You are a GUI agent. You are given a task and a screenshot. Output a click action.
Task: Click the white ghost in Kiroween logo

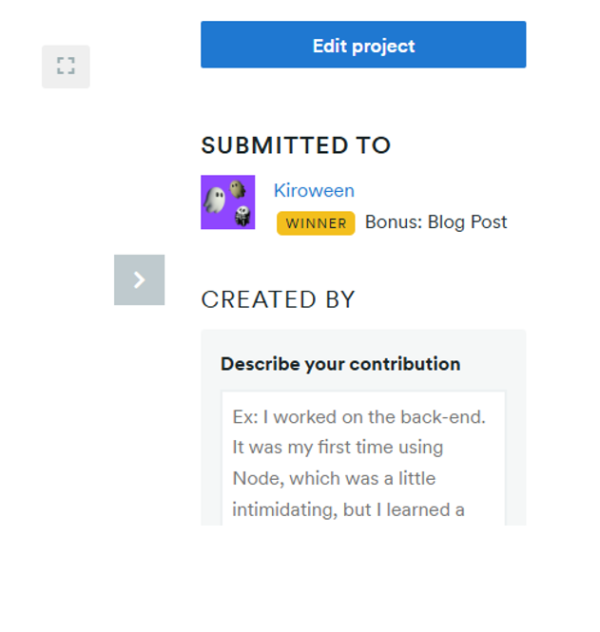[214, 201]
